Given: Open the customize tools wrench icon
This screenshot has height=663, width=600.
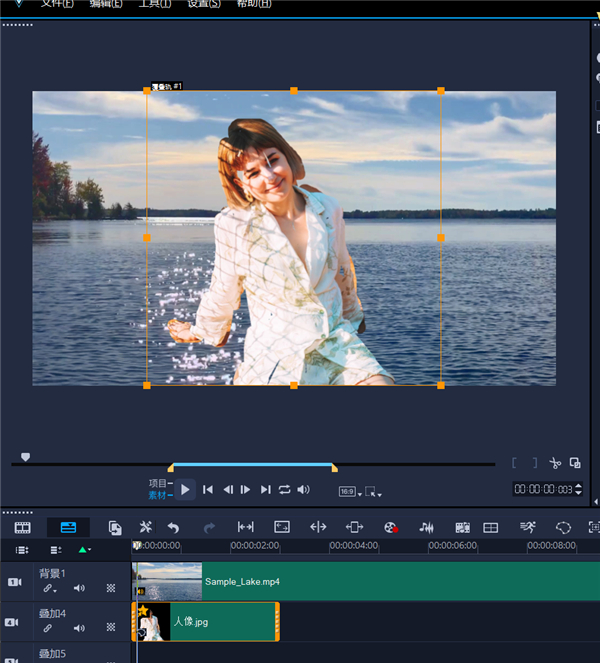Looking at the screenshot, I should tap(145, 527).
